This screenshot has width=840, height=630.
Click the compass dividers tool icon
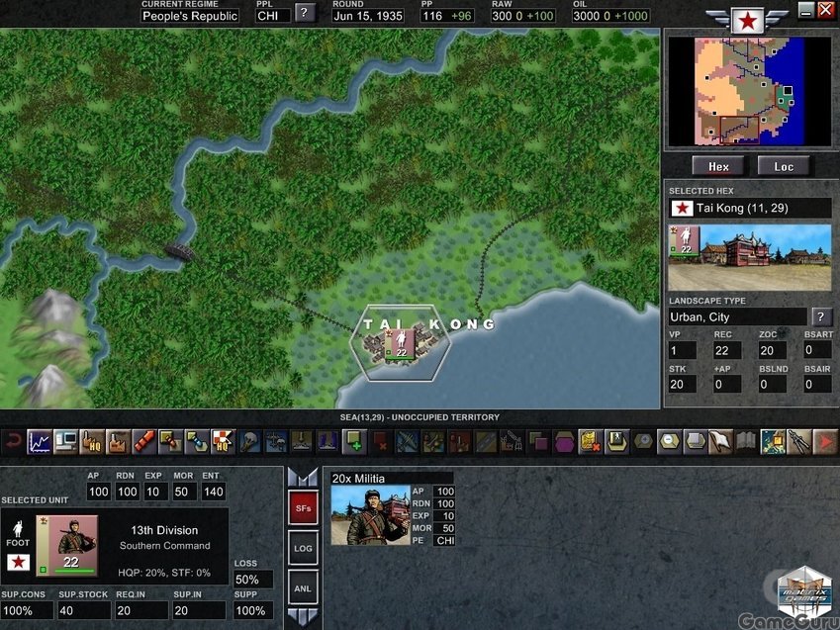(x=800, y=442)
